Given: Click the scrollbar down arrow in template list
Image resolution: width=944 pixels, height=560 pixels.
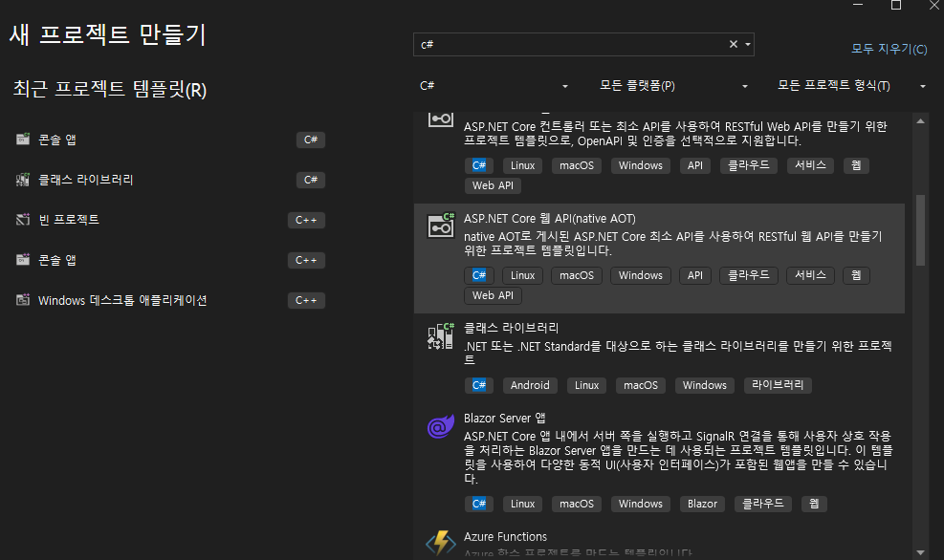Looking at the screenshot, I should (920, 552).
